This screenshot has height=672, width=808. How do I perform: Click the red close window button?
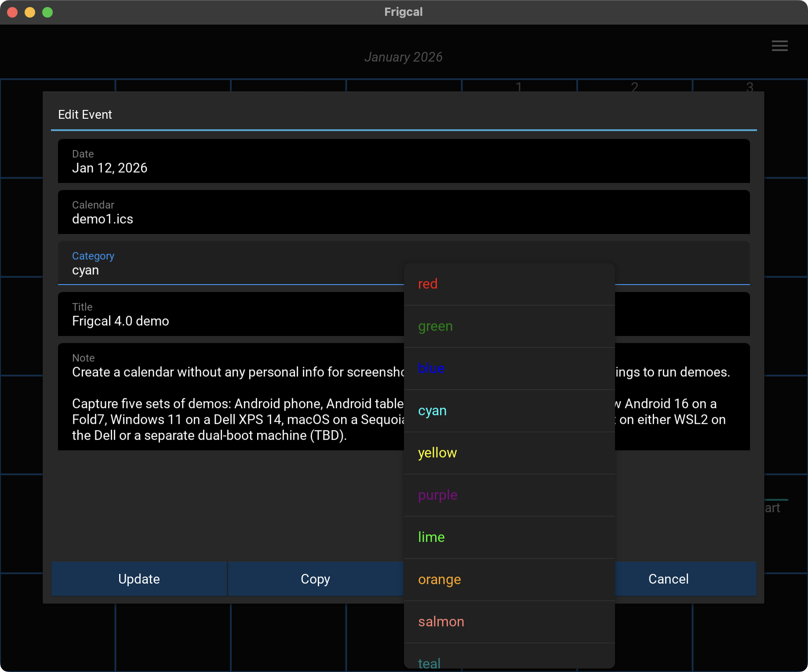click(x=12, y=12)
